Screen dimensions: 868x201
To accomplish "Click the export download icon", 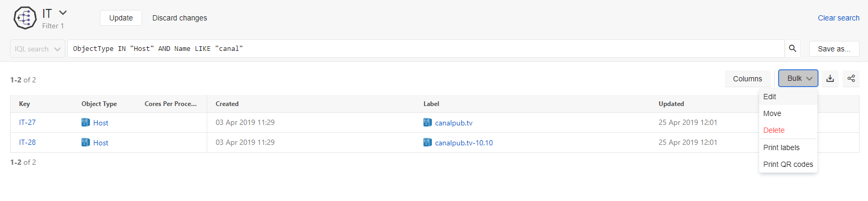I will (x=830, y=78).
